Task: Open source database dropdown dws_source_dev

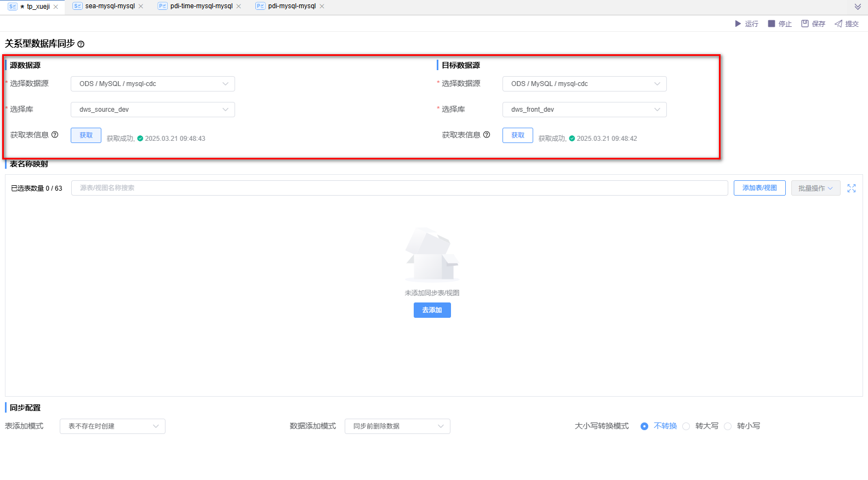Action: click(x=152, y=110)
